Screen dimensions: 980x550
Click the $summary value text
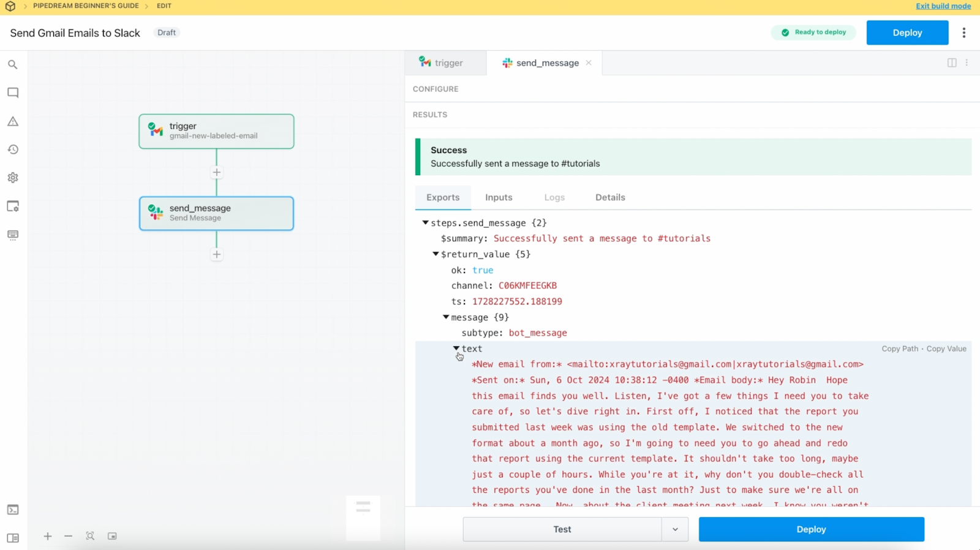pos(602,238)
